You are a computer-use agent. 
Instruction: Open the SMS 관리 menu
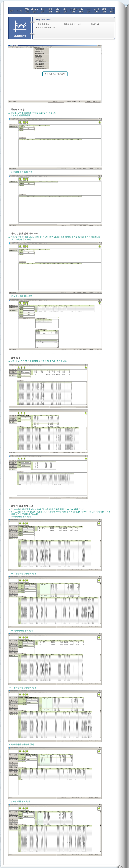[x=89, y=10]
